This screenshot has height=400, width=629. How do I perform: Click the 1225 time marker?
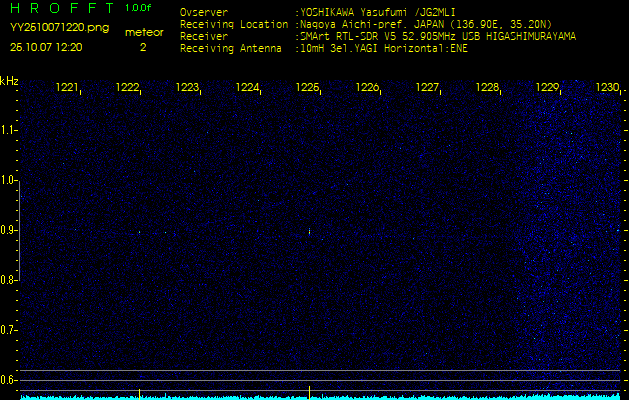coord(307,88)
